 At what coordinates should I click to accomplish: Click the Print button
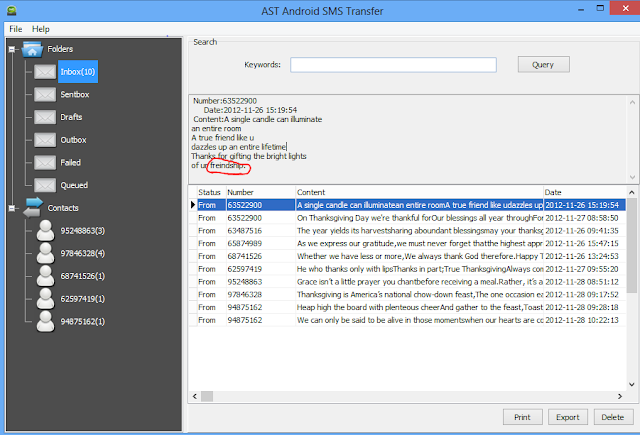[x=522, y=417]
